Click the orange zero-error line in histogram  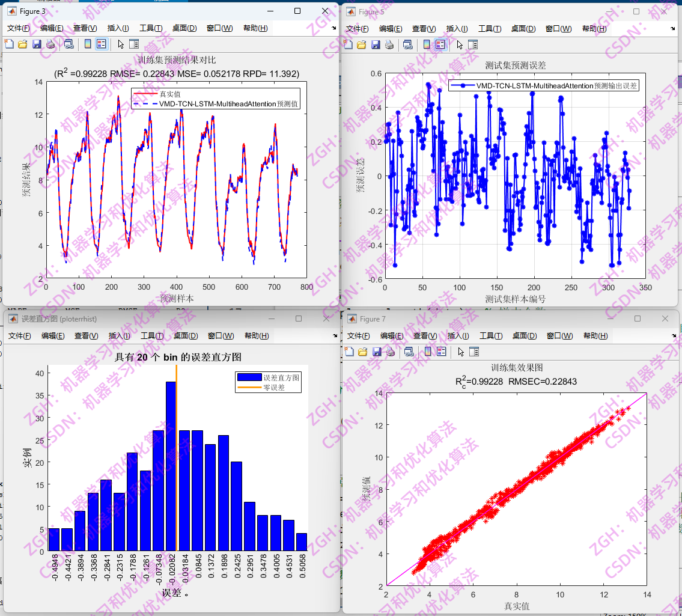click(x=177, y=457)
